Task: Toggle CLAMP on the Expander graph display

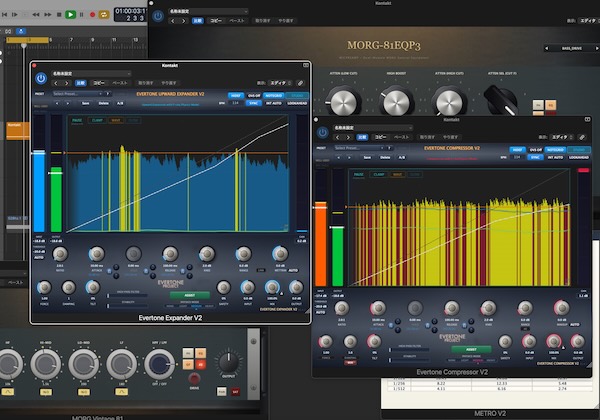Action: click(97, 120)
